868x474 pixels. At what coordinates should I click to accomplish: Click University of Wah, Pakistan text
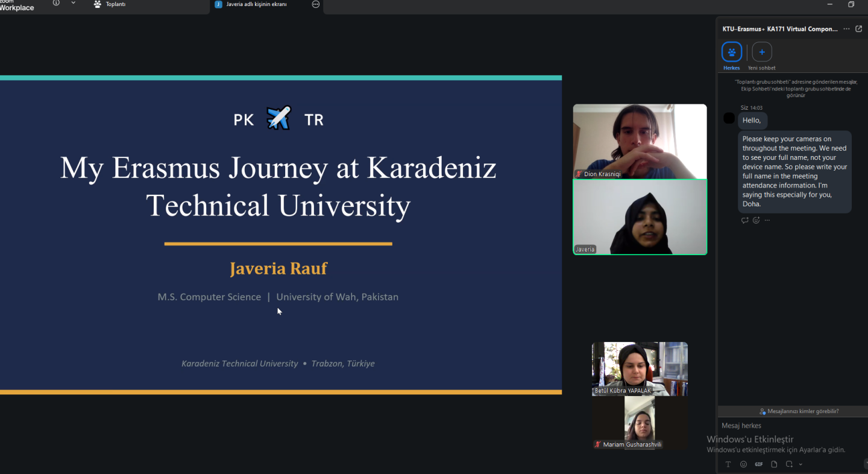pos(337,297)
